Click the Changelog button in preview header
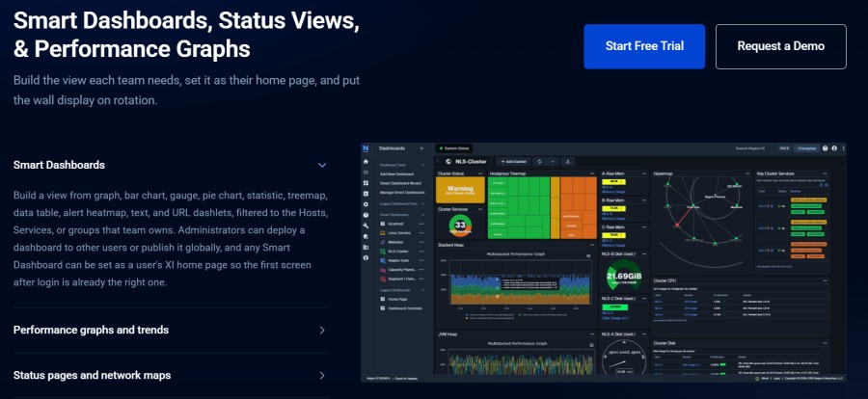The width and height of the screenshot is (868, 399). 806,148
